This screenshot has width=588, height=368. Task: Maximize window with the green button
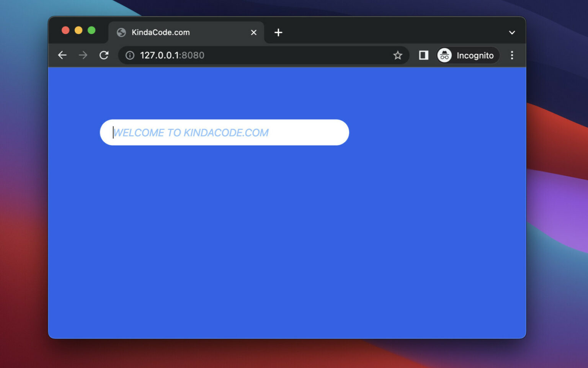[x=91, y=30]
